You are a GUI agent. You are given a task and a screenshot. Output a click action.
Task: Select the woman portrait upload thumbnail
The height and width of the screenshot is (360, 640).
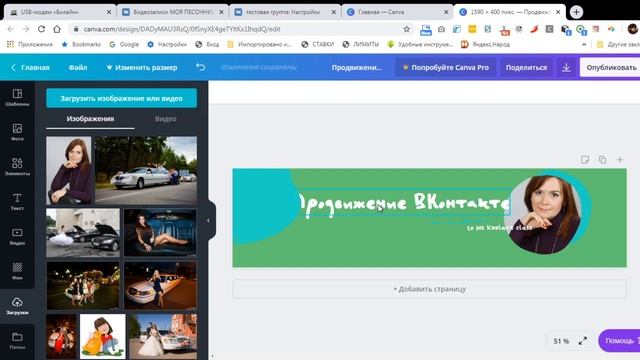click(69, 170)
